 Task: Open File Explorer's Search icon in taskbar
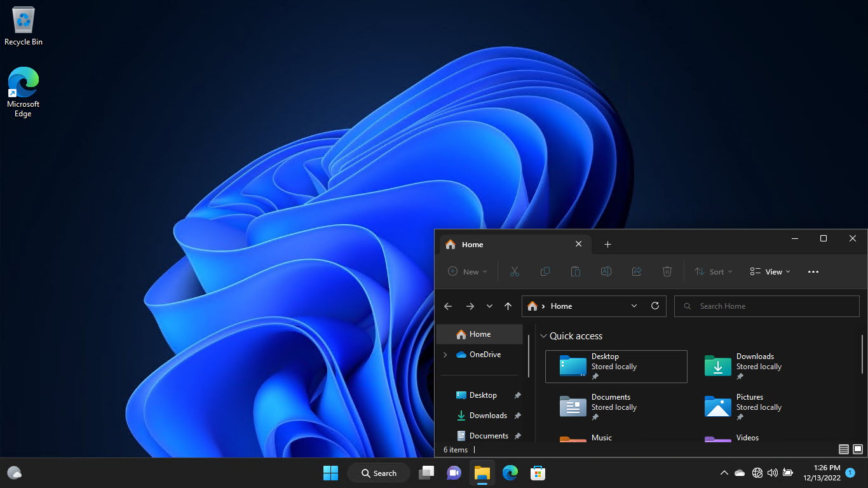379,473
